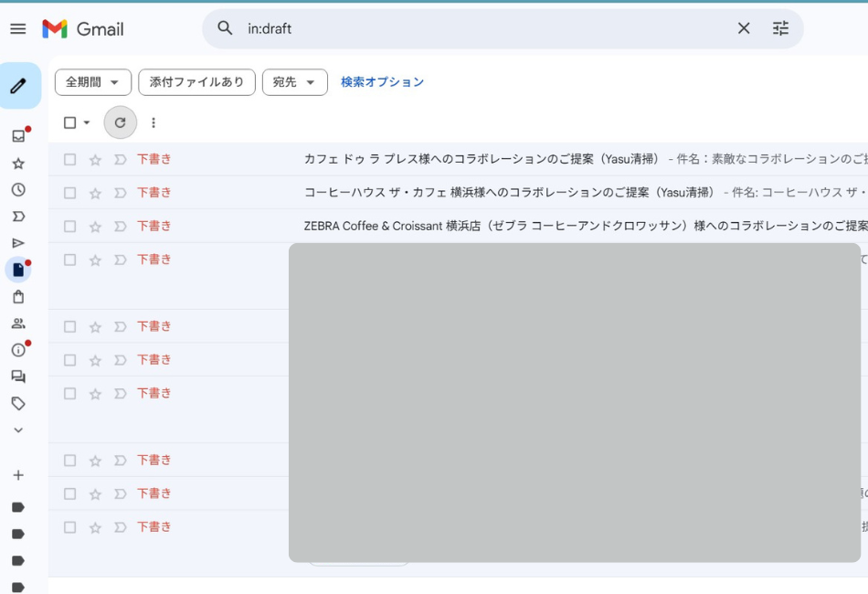The width and height of the screenshot is (868, 594).
Task: Expand more sidebar labels chevron
Action: 18,430
